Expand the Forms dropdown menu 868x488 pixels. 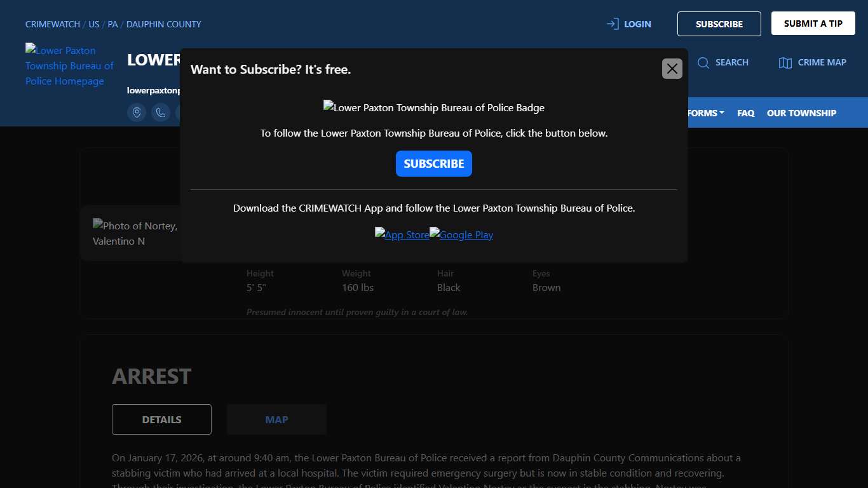pyautogui.click(x=705, y=113)
